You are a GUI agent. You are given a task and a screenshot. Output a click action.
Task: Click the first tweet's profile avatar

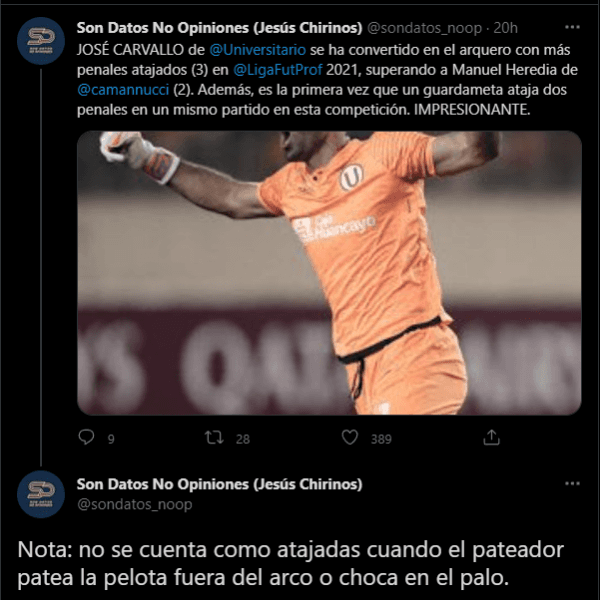tap(41, 41)
